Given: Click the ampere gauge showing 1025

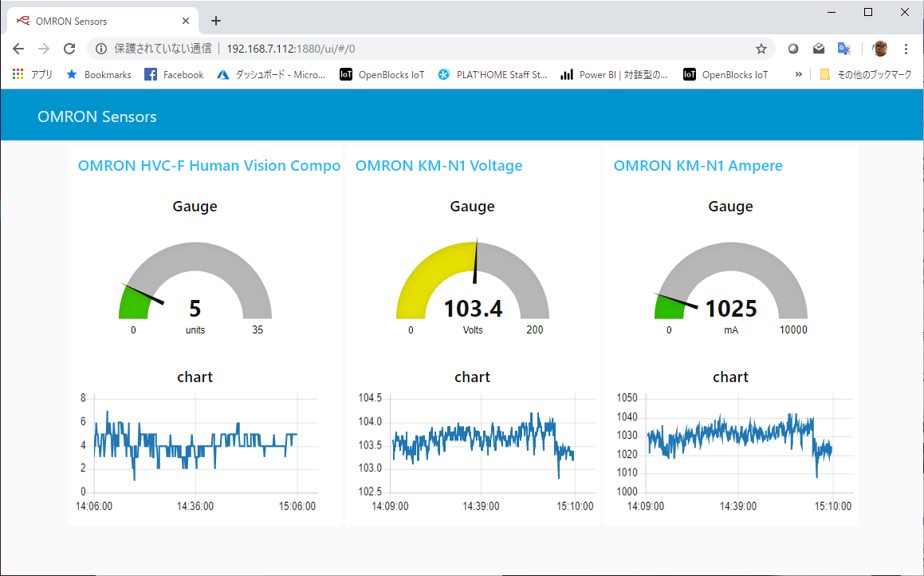Looking at the screenshot, I should pos(731,287).
